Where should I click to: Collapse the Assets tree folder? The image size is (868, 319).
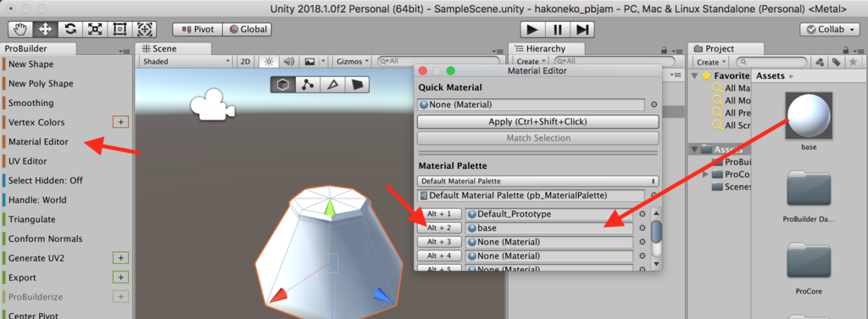point(696,149)
